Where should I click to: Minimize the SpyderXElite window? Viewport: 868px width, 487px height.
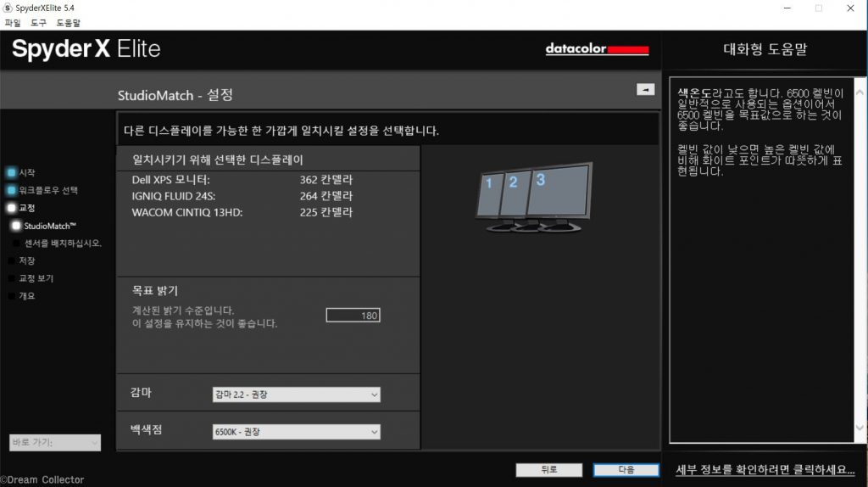[787, 8]
